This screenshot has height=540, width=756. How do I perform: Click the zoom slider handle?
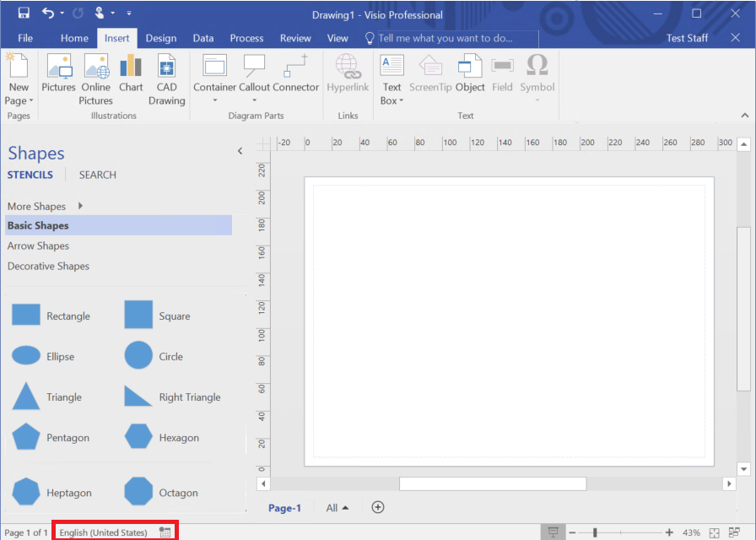pyautogui.click(x=595, y=532)
